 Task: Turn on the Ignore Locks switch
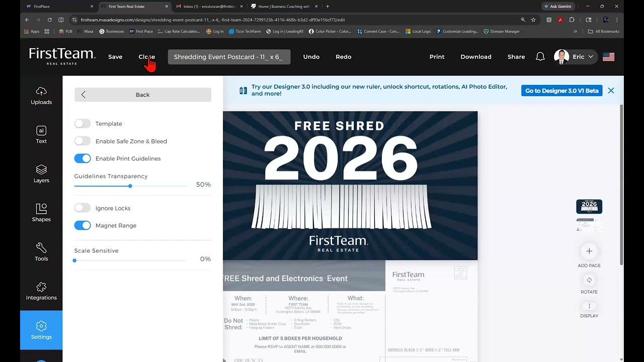pos(83,208)
